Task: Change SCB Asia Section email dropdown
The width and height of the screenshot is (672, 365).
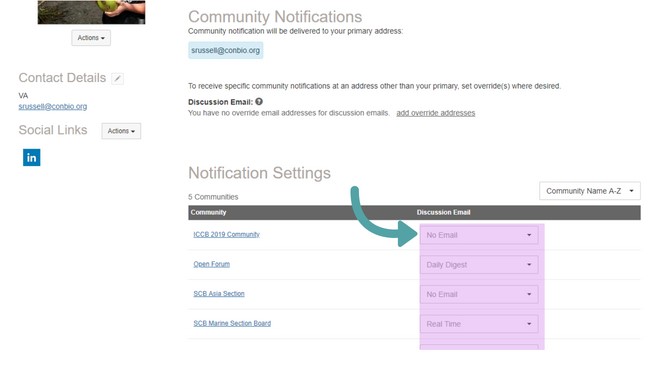Action: (479, 294)
